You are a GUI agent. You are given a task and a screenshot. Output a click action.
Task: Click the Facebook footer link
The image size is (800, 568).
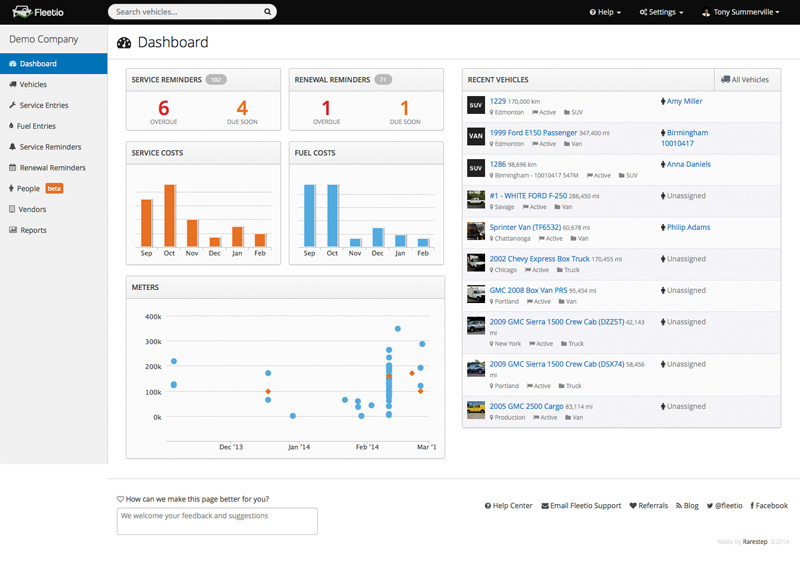pyautogui.click(x=768, y=506)
